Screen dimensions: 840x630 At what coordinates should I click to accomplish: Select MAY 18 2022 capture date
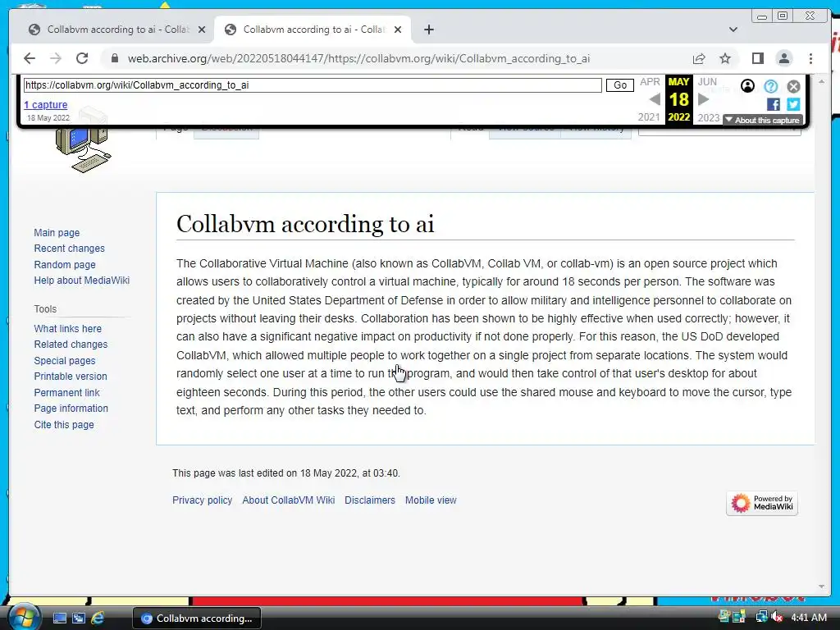(x=678, y=99)
